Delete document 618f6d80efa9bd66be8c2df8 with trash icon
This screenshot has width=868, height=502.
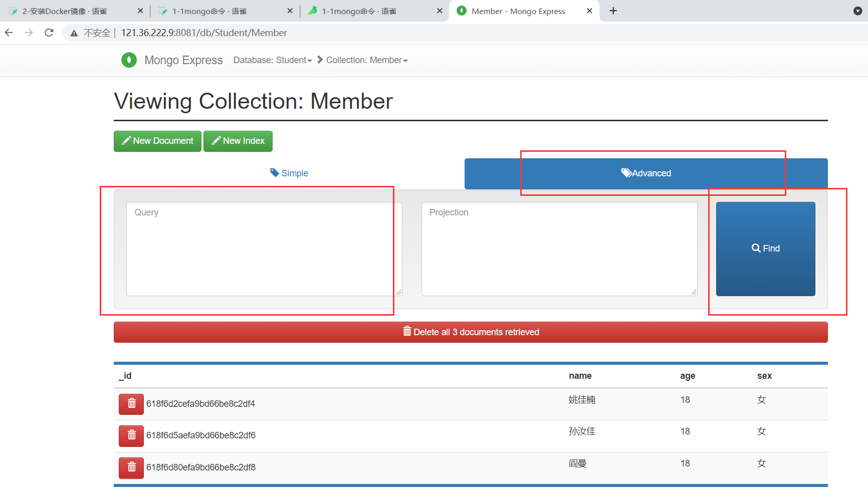coord(131,467)
